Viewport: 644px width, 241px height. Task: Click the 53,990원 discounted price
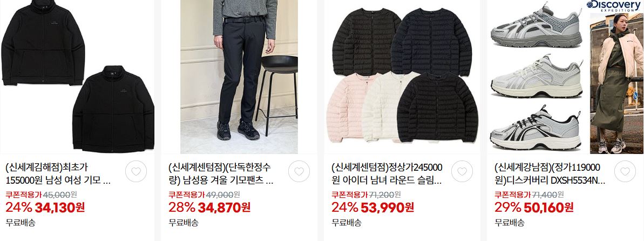pos(387,207)
